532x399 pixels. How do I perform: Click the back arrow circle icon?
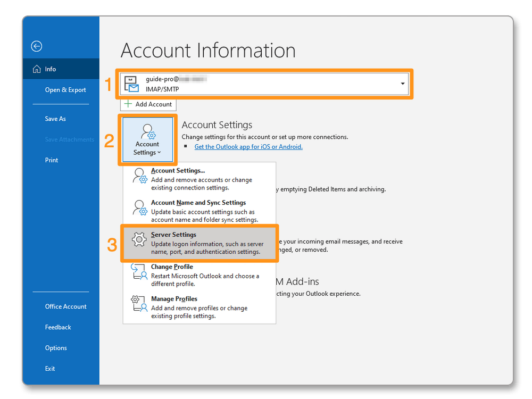[37, 46]
